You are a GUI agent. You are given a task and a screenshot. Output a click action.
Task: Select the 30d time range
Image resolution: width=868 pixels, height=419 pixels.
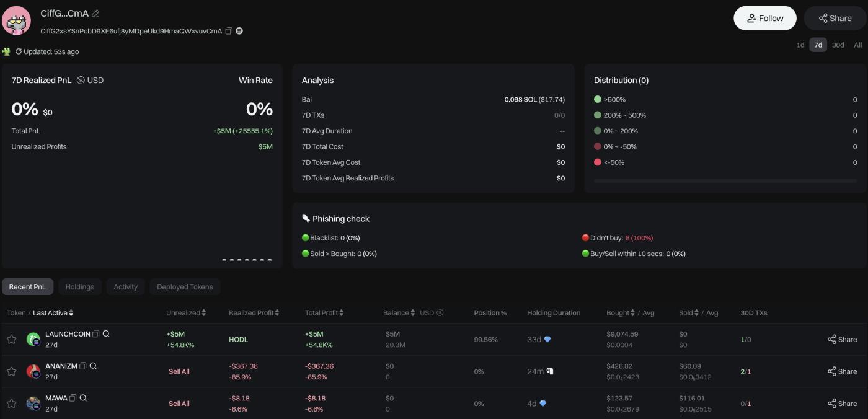(838, 45)
